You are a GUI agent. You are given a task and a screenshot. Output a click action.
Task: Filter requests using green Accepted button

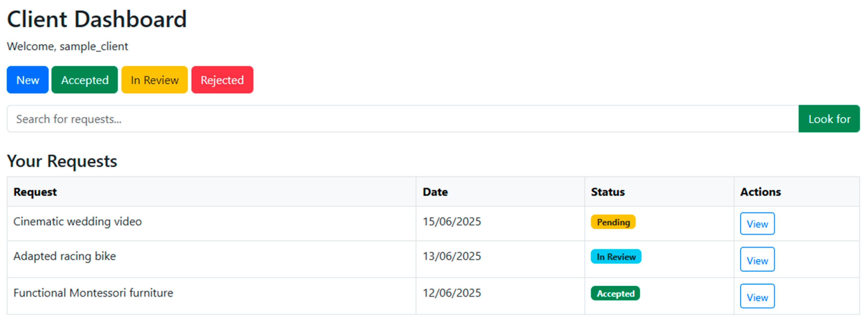pos(85,80)
